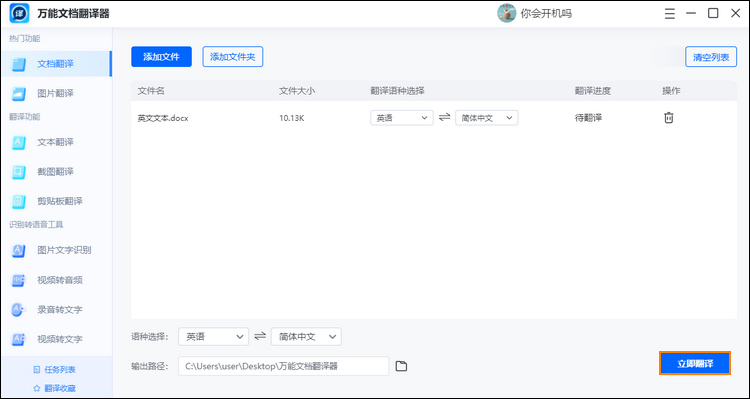Open row target language 简体中文 dropdown

[486, 118]
